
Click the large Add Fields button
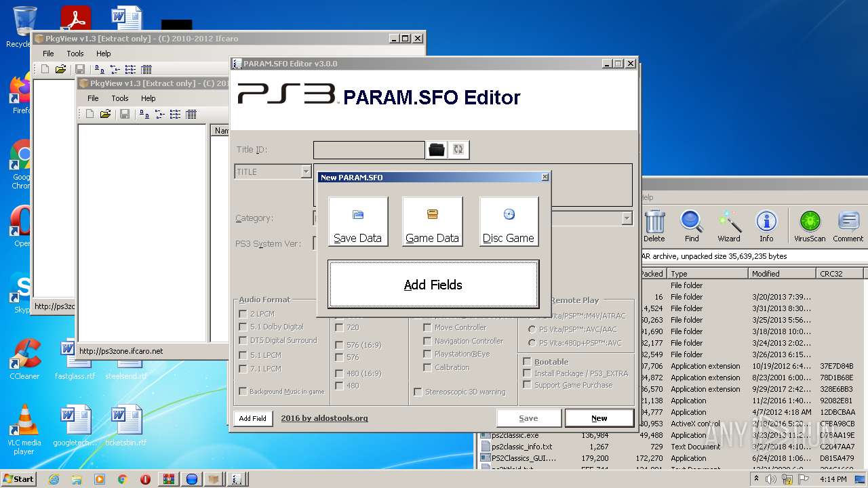pyautogui.click(x=433, y=285)
